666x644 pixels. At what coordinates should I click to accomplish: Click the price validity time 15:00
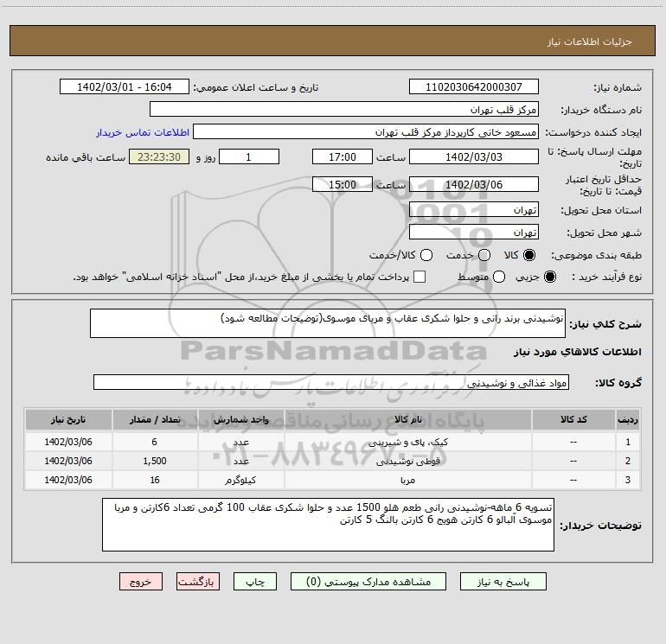343,184
